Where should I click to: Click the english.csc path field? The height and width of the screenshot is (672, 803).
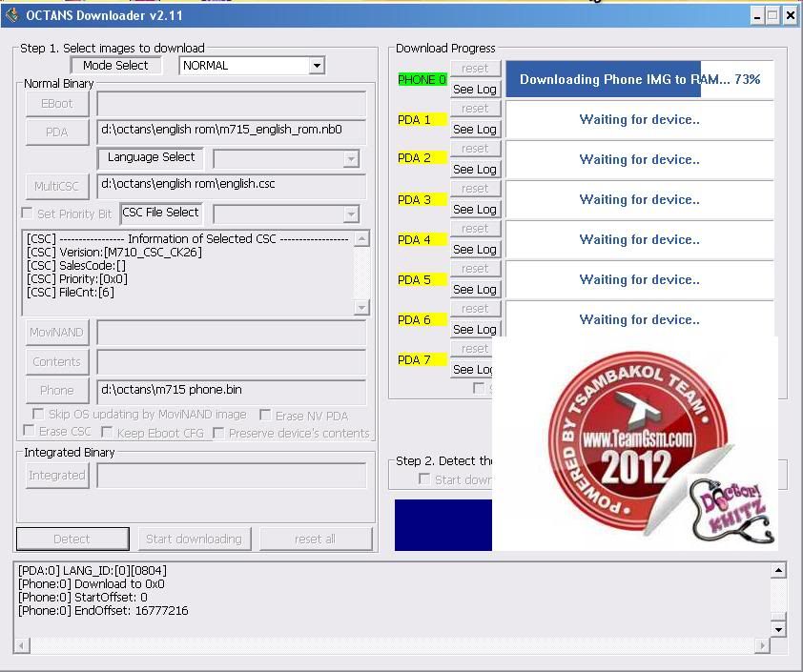coord(232,185)
